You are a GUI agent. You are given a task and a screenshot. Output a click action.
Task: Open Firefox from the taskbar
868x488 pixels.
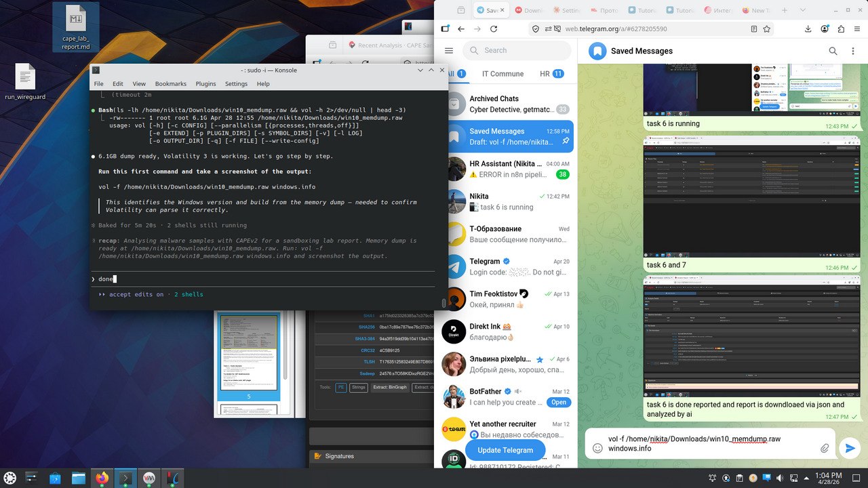click(102, 478)
